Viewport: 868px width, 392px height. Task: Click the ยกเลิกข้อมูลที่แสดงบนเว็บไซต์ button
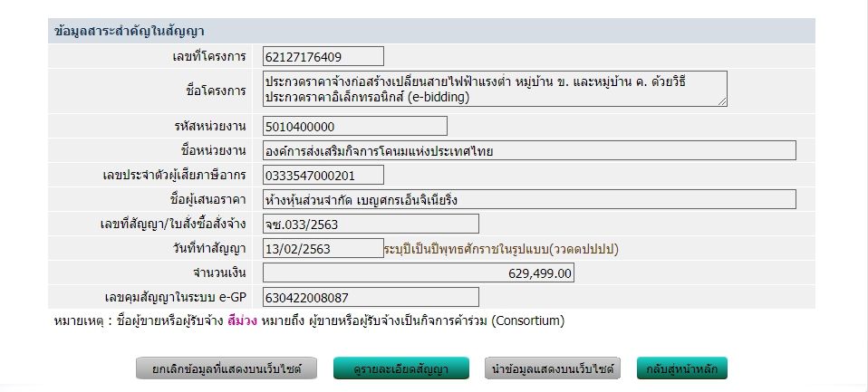click(x=227, y=368)
